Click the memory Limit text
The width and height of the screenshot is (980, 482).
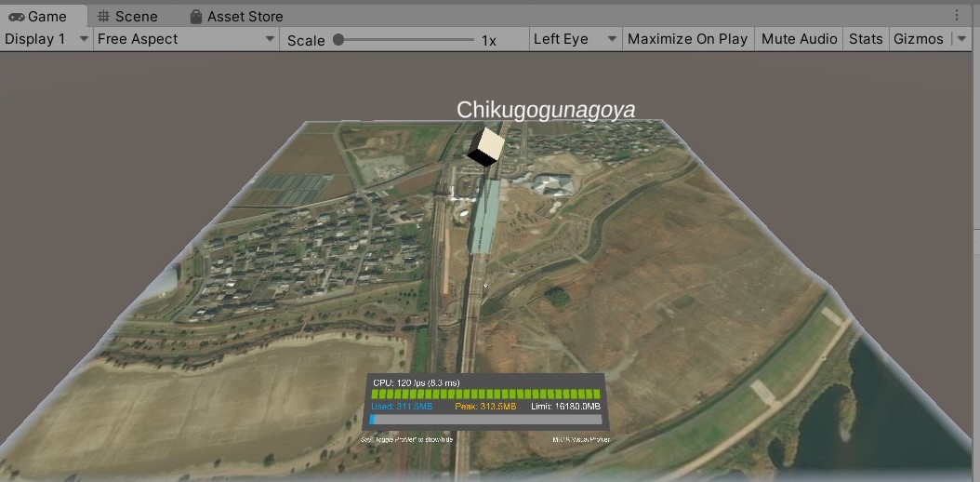pos(565,407)
